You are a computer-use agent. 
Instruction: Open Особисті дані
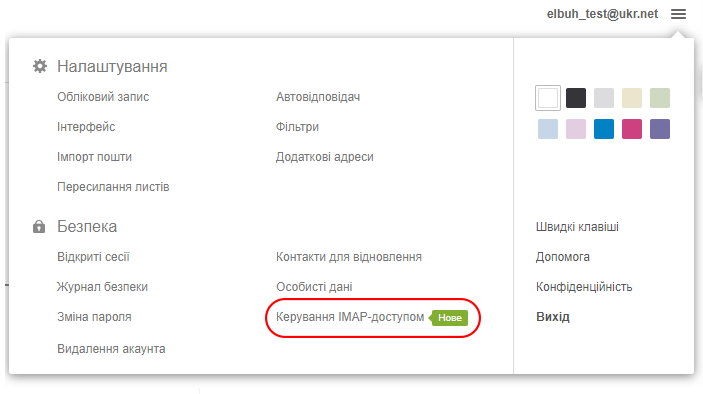[314, 287]
